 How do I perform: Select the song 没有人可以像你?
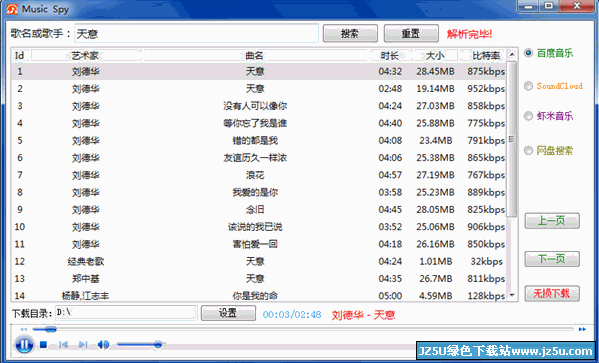pos(255,106)
